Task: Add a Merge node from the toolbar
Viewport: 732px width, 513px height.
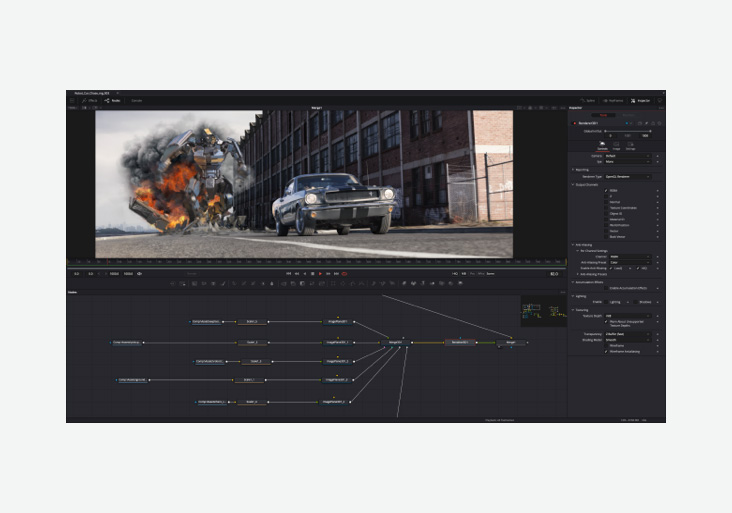Action: click(283, 283)
